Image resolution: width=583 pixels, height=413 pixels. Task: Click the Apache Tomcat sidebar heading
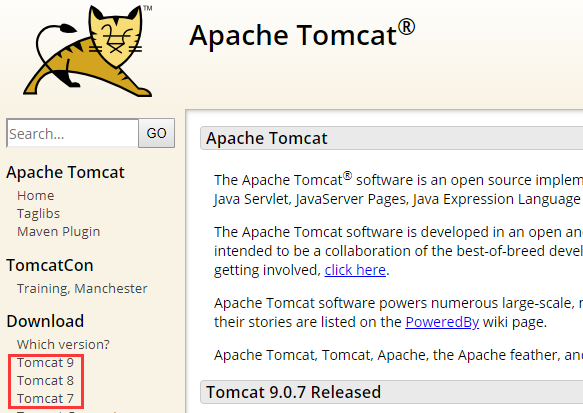(65, 172)
